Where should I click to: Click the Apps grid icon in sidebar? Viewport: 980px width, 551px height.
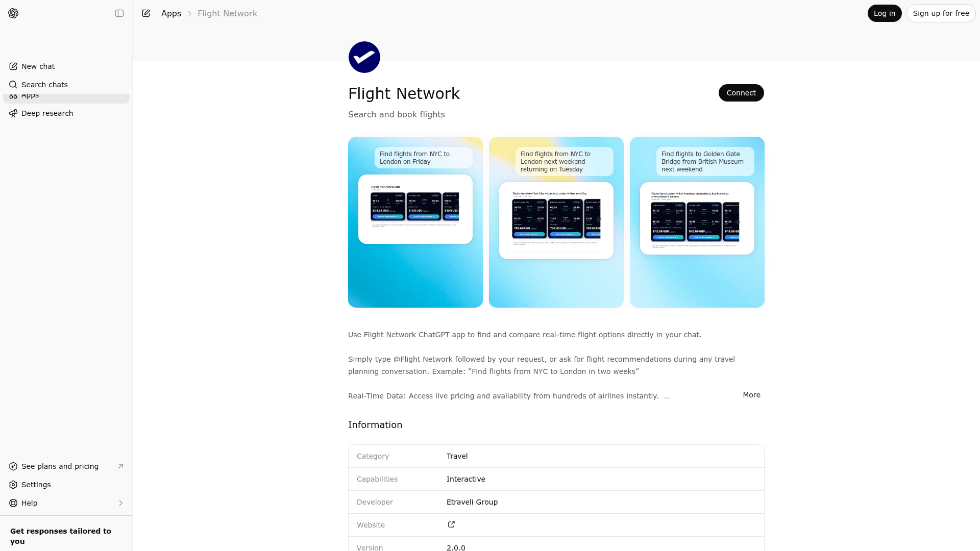tap(13, 95)
